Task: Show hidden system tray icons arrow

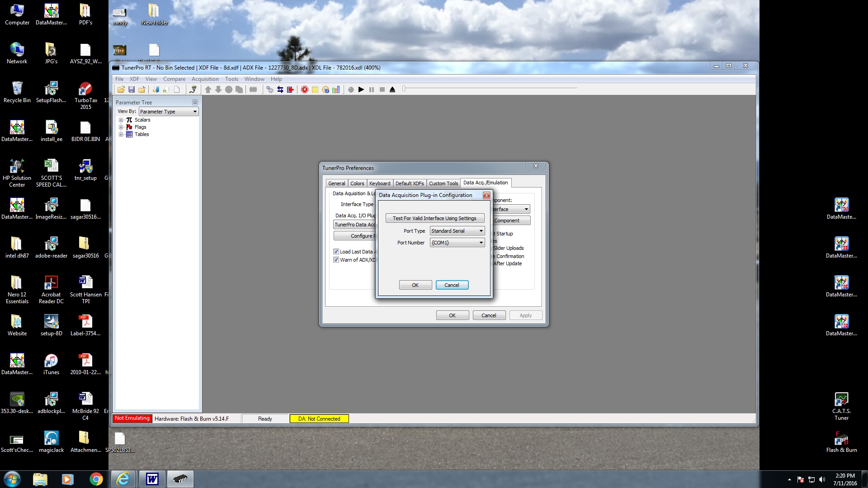Action: pyautogui.click(x=789, y=479)
